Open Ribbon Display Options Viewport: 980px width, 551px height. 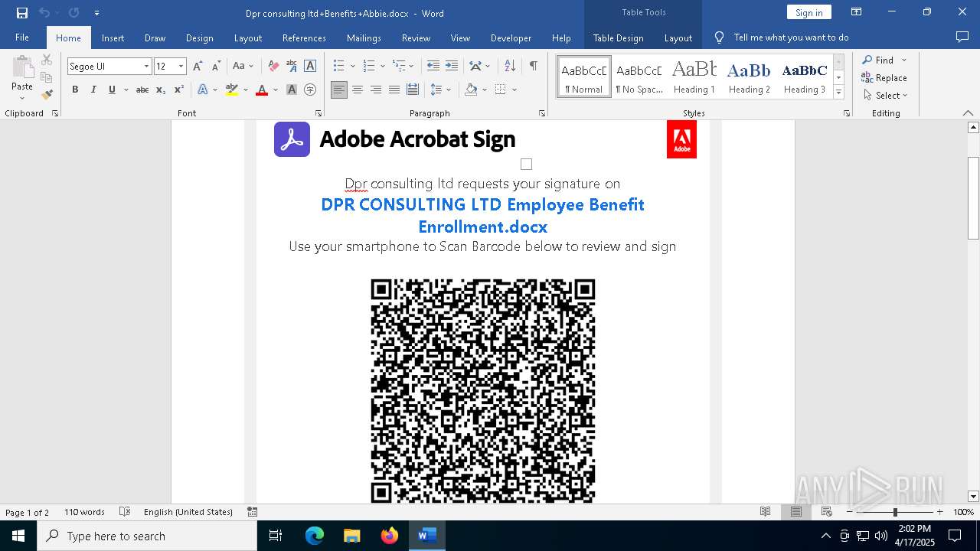coord(857,12)
